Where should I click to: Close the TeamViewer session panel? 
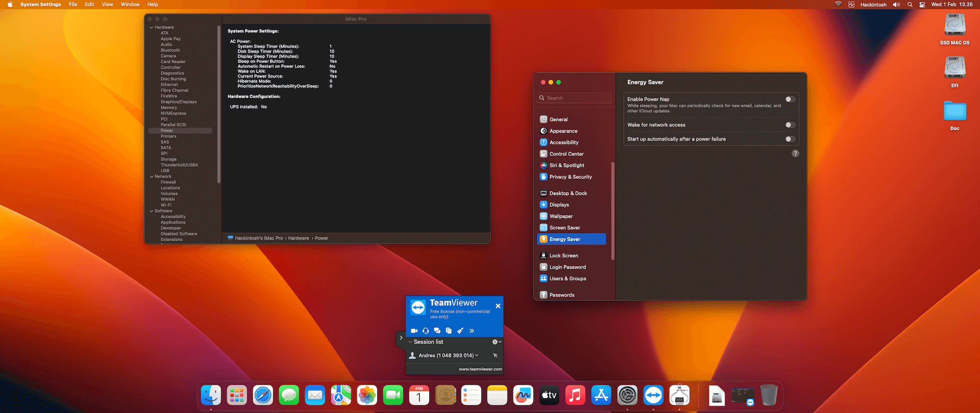[498, 306]
